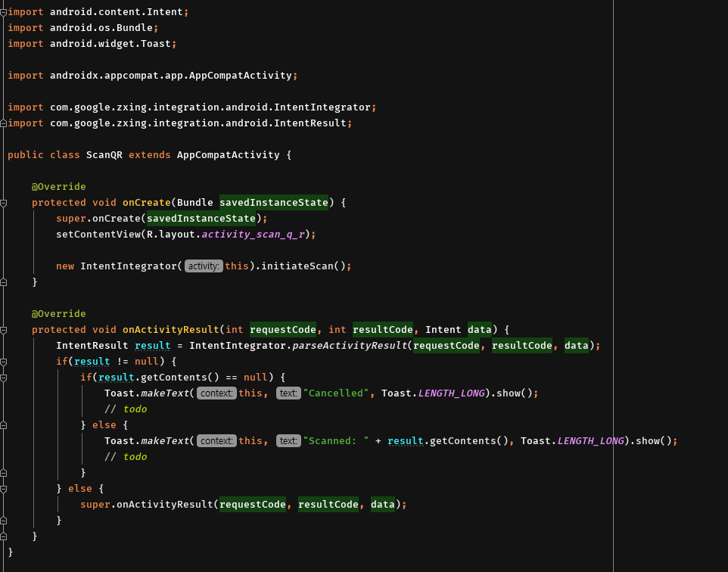Click setContentView call
Viewport: 728px width, 572px height.
click(x=98, y=235)
